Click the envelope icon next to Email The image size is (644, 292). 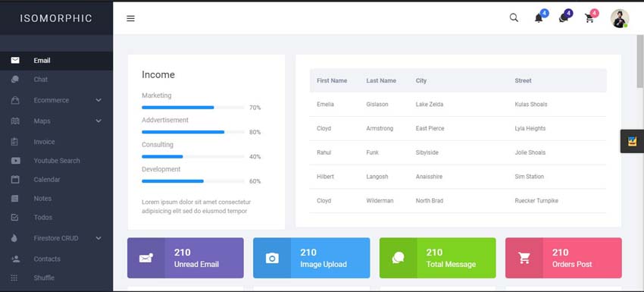point(15,61)
